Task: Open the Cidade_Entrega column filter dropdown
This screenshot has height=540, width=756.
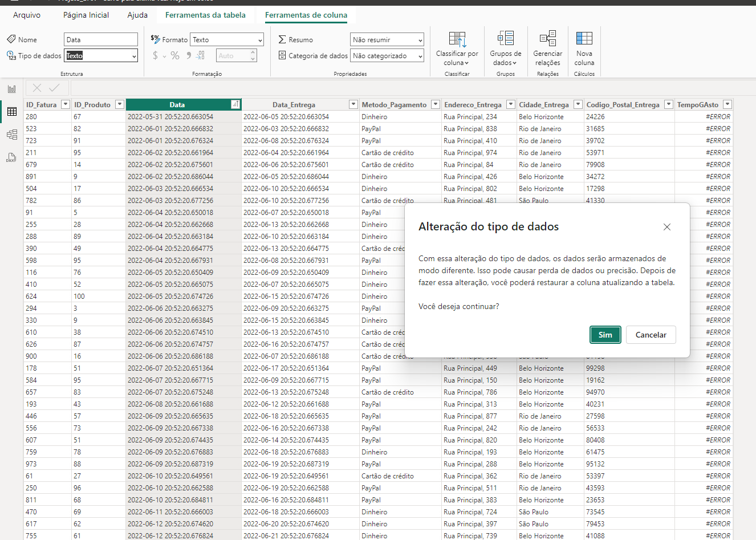Action: (578, 104)
